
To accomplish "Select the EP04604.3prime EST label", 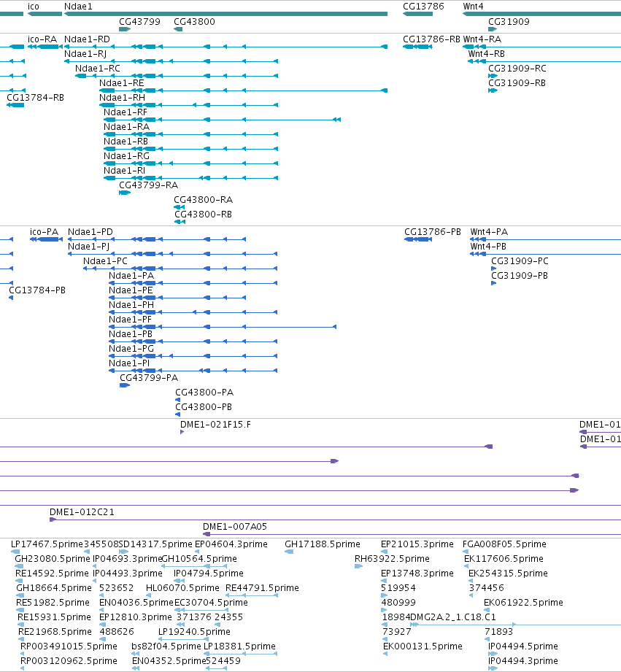I will [231, 544].
